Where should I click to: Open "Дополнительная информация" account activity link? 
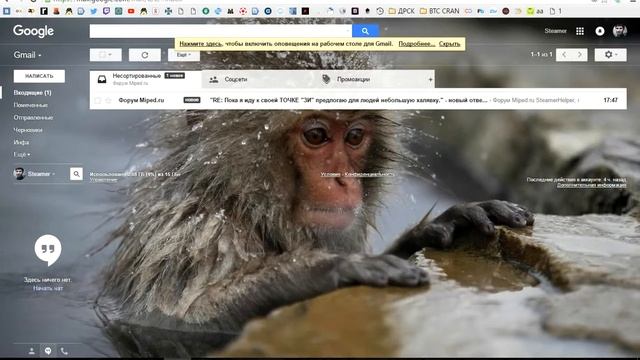(591, 185)
